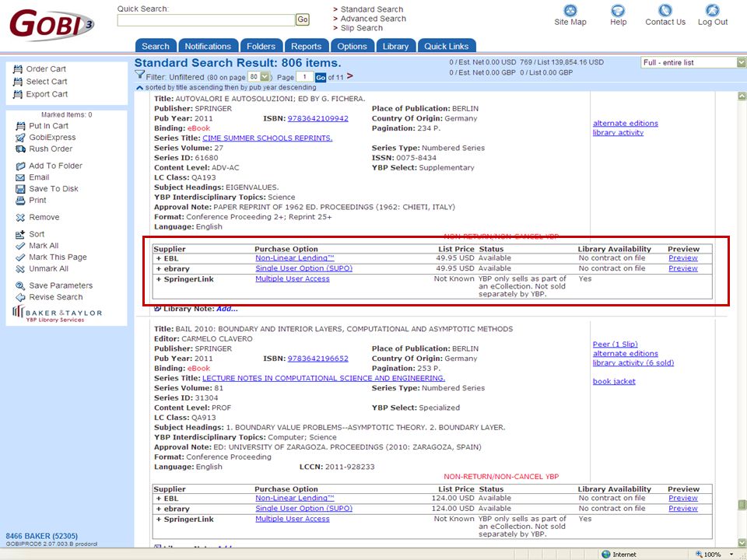Image resolution: width=747 pixels, height=560 pixels.
Task: Click the Mark All checkmark icon
Action: pyautogui.click(x=20, y=247)
